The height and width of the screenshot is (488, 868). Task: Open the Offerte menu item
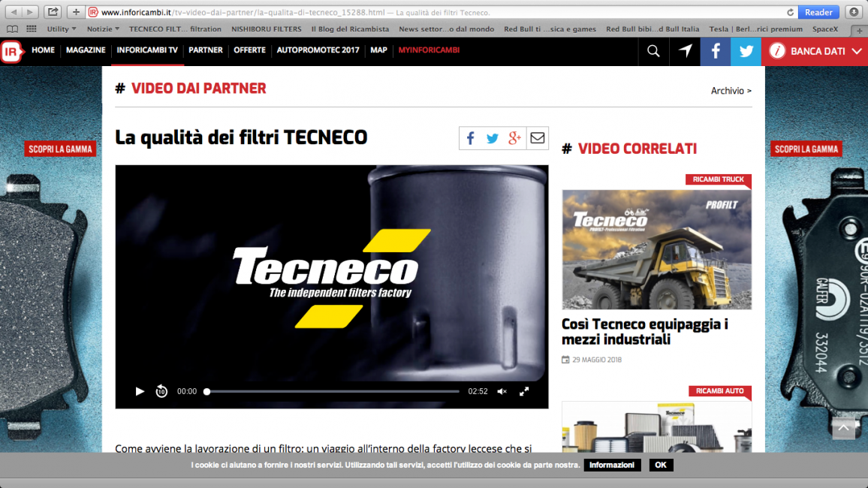point(249,50)
